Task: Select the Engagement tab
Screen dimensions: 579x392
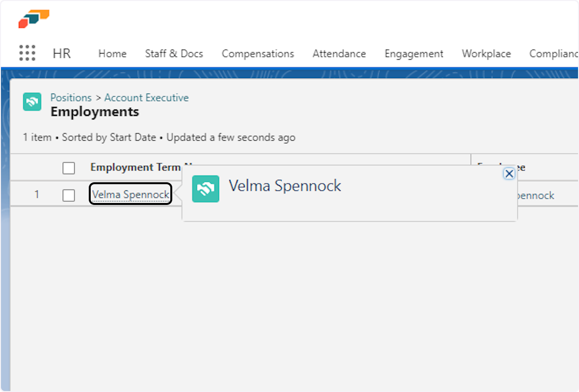Action: (x=414, y=54)
